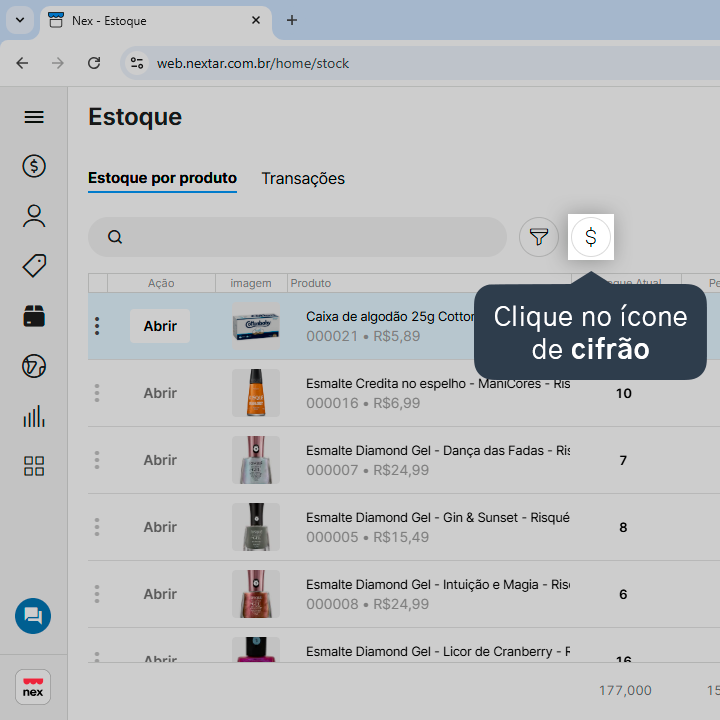Click code 000008 • R$24,99 text
This screenshot has height=720, width=720.
click(367, 604)
